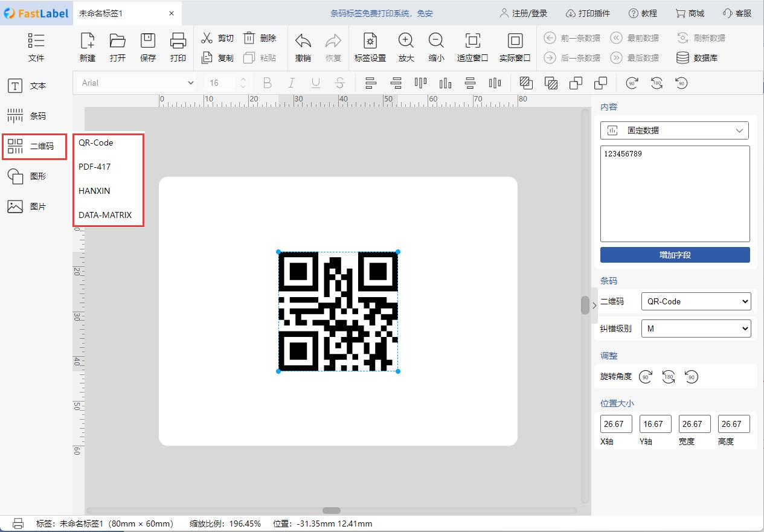764x532 pixels.
Task: Zoom in with 放大
Action: (406, 48)
